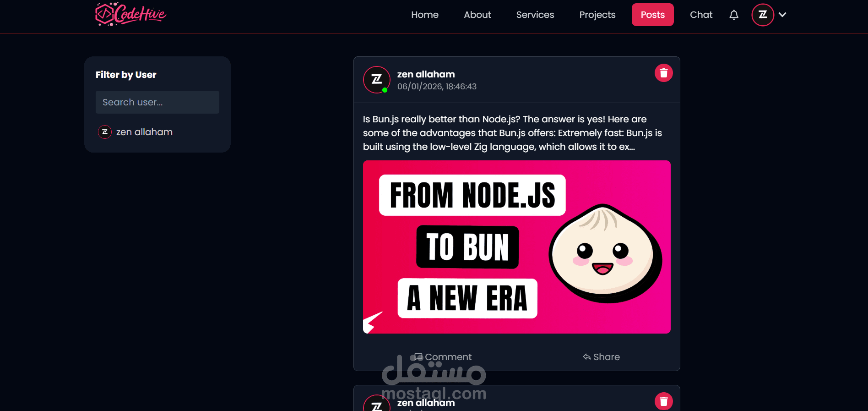Go to the Home page
868x411 pixels.
click(425, 15)
